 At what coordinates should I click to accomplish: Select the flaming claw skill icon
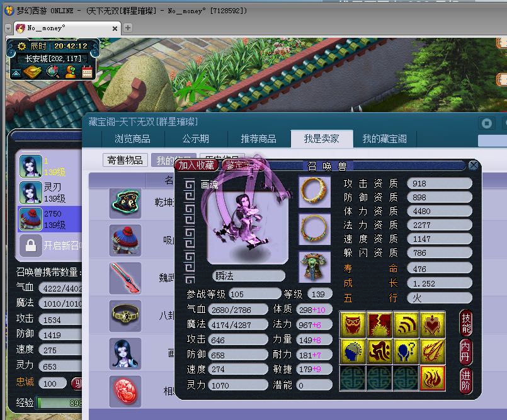click(433, 351)
